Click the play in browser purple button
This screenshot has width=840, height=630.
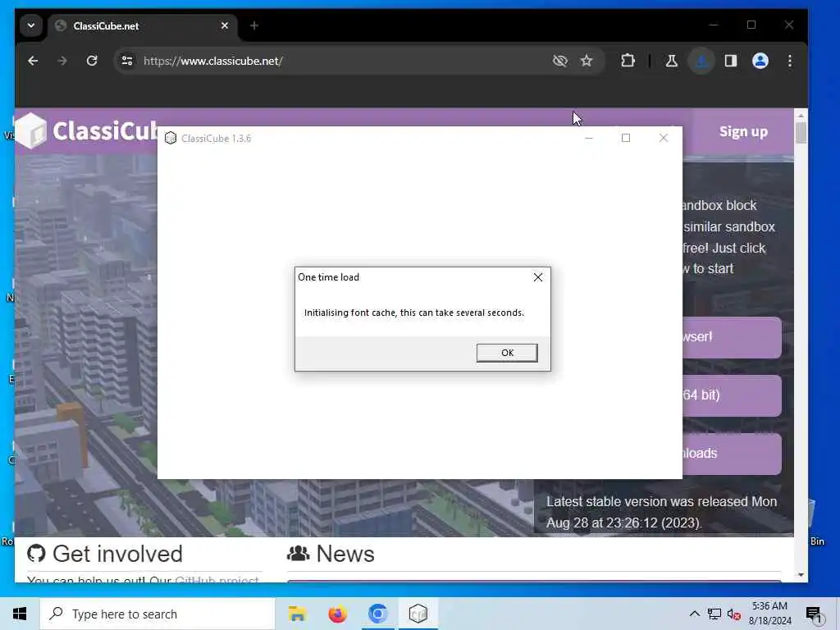[732, 337]
